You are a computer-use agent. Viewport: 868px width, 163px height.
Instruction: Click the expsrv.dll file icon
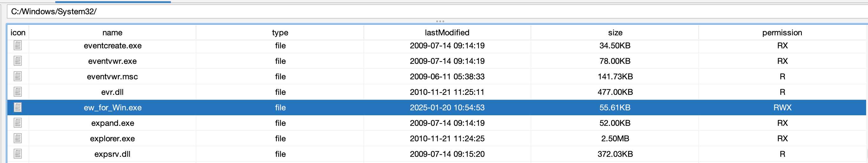pyautogui.click(x=17, y=154)
